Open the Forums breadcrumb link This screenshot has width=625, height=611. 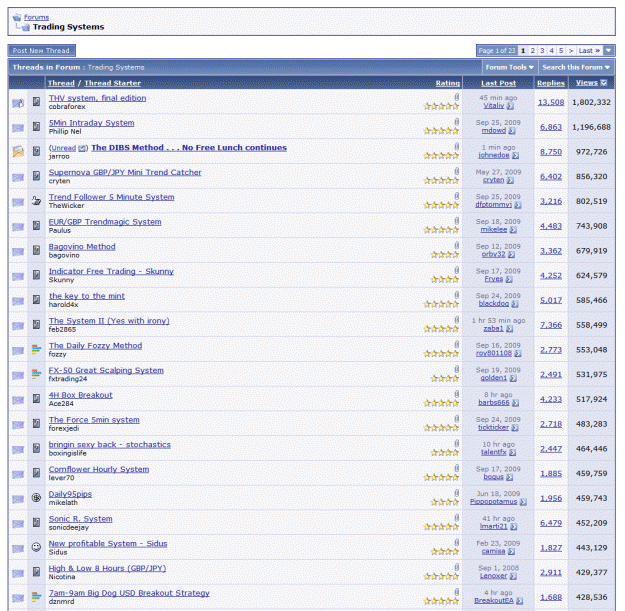coord(36,17)
